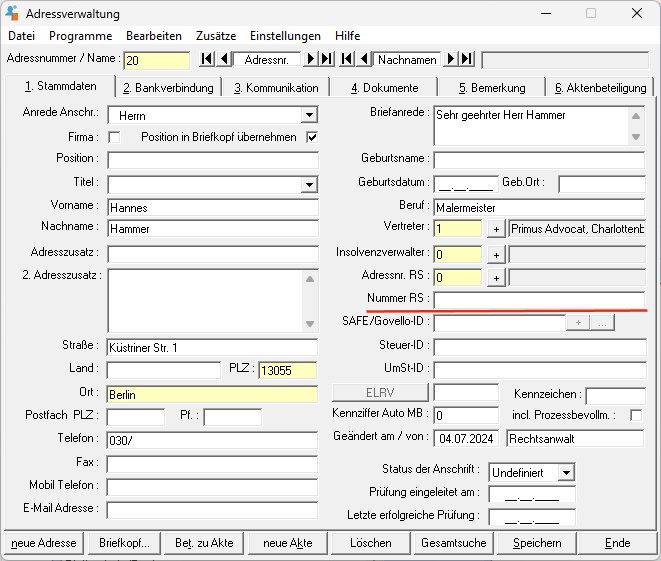Click the Löschen button
The height and width of the screenshot is (561, 661).
[371, 543]
